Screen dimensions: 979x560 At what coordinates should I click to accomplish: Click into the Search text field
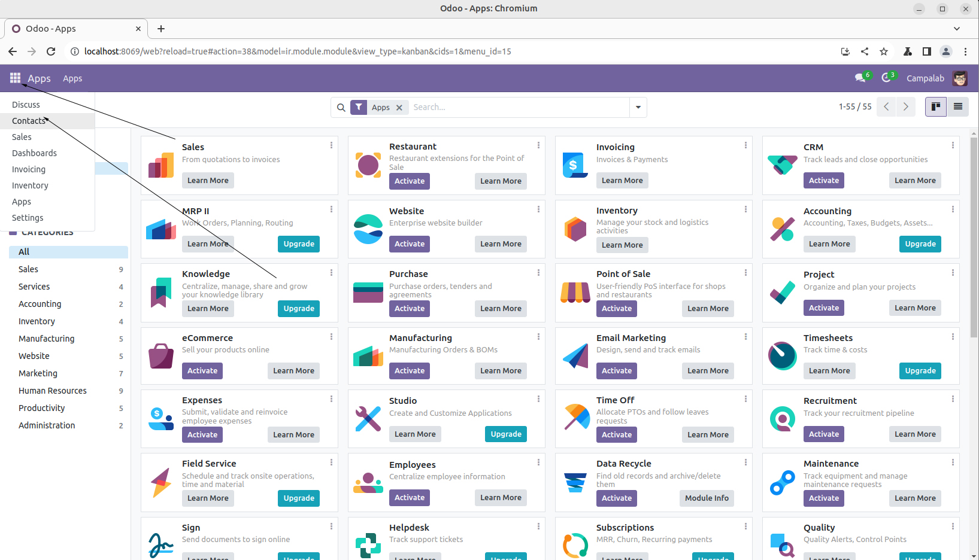coord(518,108)
